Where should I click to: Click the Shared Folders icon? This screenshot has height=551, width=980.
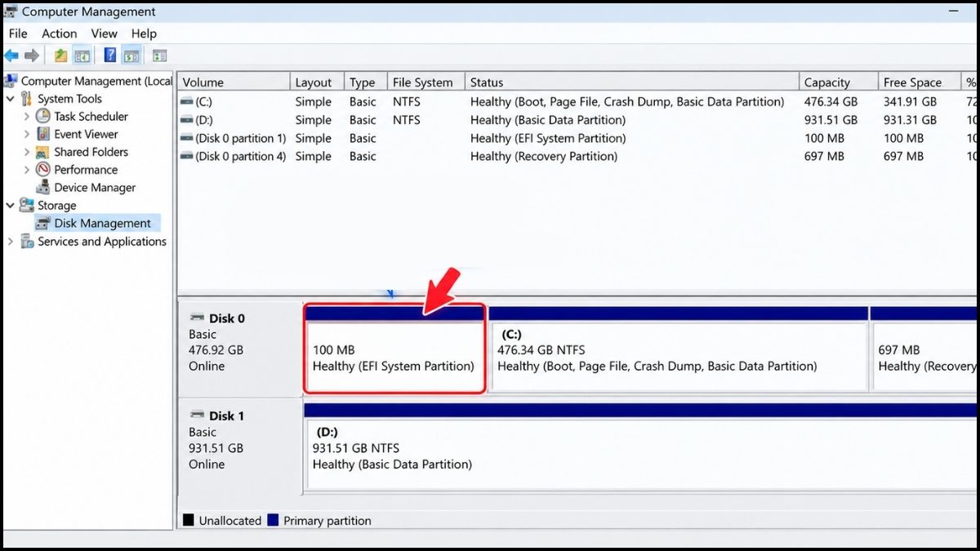[43, 152]
